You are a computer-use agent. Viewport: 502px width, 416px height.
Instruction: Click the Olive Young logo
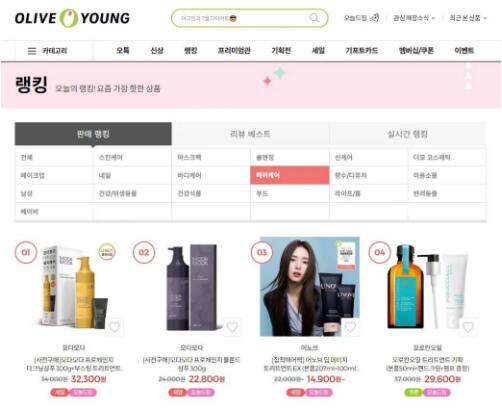(72, 18)
